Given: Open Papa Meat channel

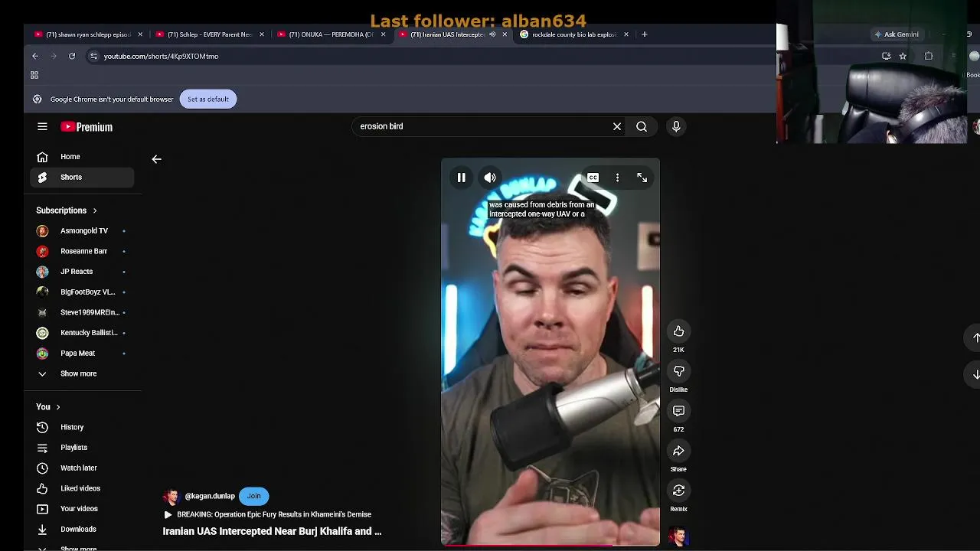Looking at the screenshot, I should (83, 353).
